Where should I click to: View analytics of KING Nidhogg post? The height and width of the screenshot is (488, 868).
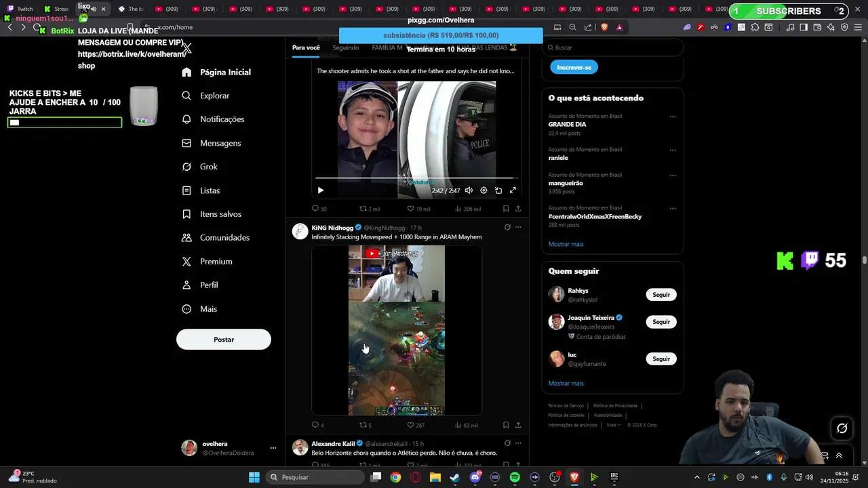pyautogui.click(x=466, y=425)
